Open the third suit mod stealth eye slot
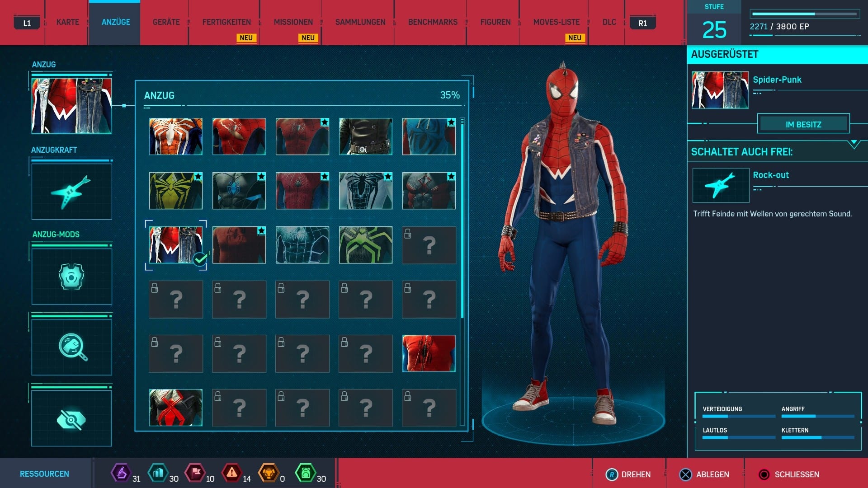 (71, 418)
